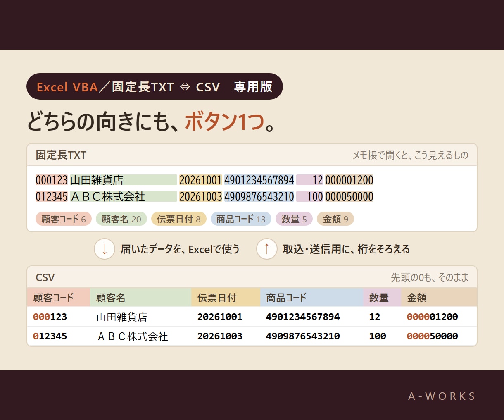Image resolution: width=504 pixels, height=420 pixels.
Task: Select the 伝票日付 8 legend pill
Action: point(179,219)
